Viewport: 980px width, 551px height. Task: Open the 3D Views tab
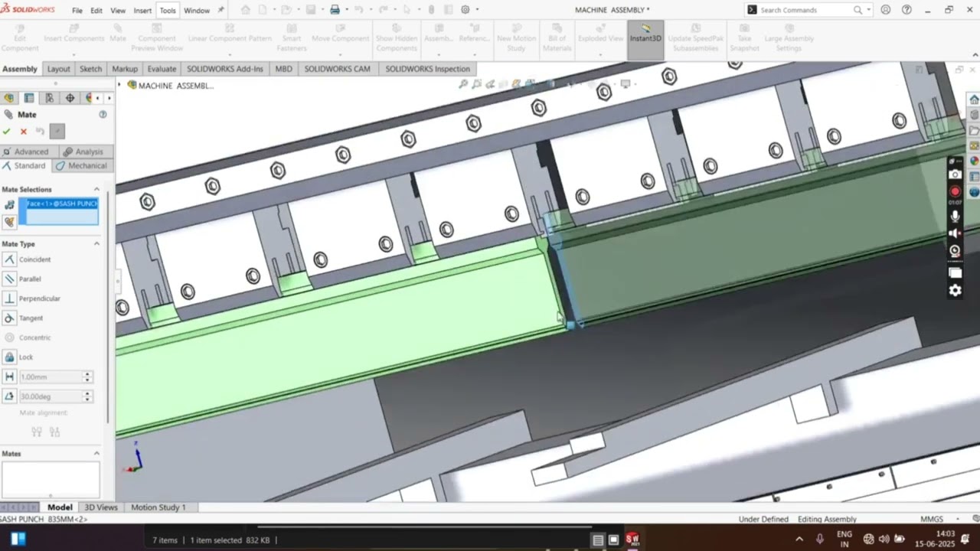pos(101,507)
